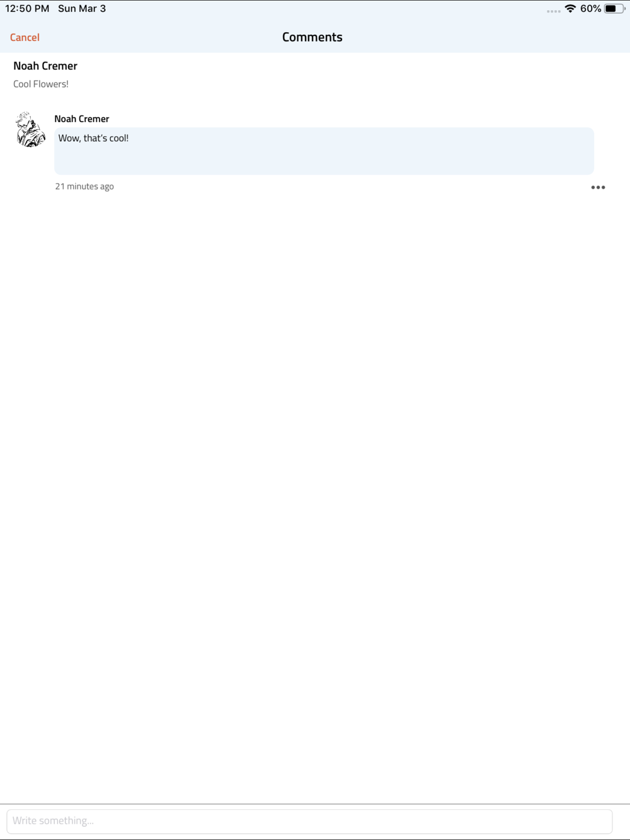The height and width of the screenshot is (840, 630).
Task: Tap the Wi-Fi status icon
Action: [570, 9]
